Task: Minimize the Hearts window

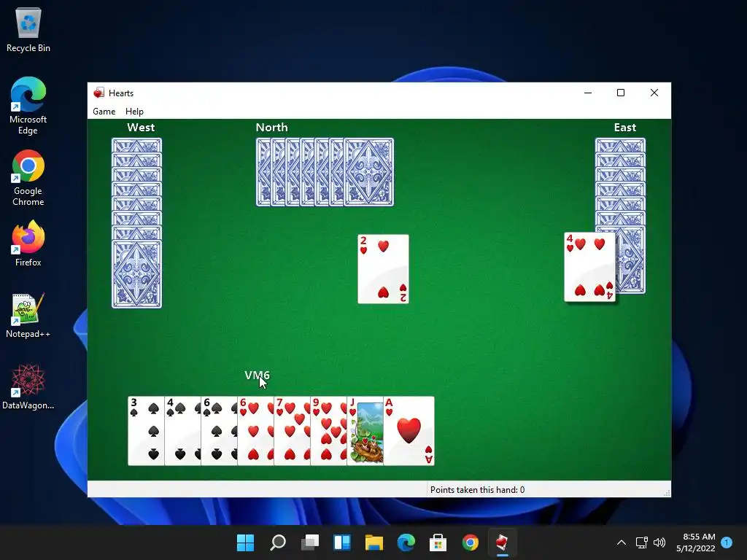Action: point(588,93)
